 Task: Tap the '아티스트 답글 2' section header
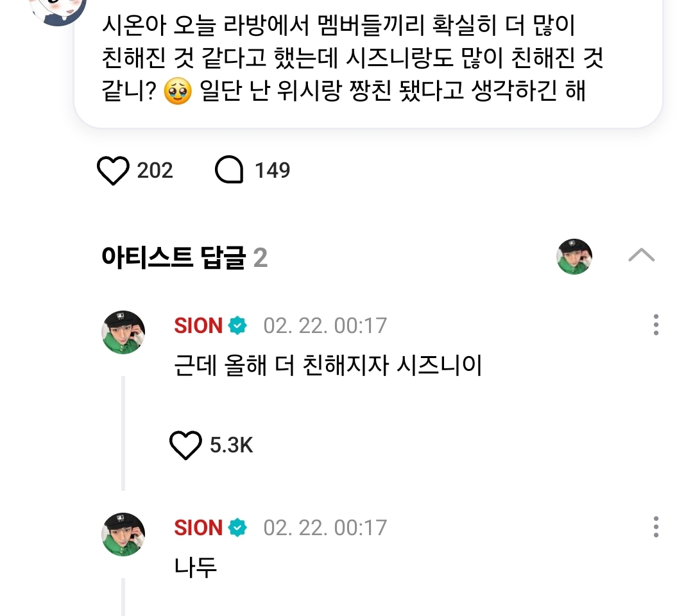(x=184, y=257)
